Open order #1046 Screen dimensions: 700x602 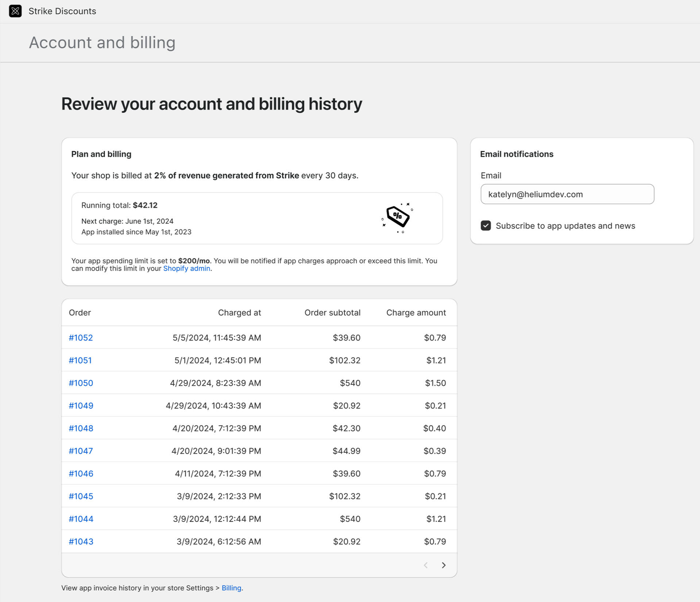81,474
